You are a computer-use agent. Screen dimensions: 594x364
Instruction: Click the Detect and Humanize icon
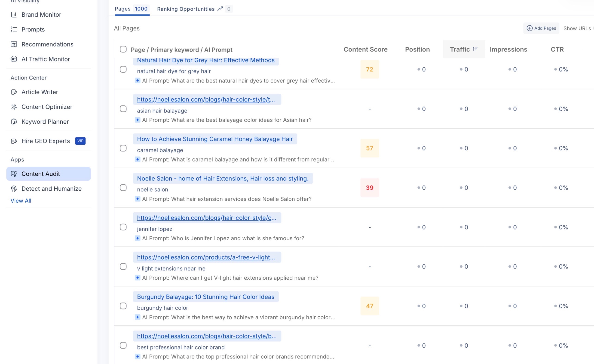tap(14, 189)
